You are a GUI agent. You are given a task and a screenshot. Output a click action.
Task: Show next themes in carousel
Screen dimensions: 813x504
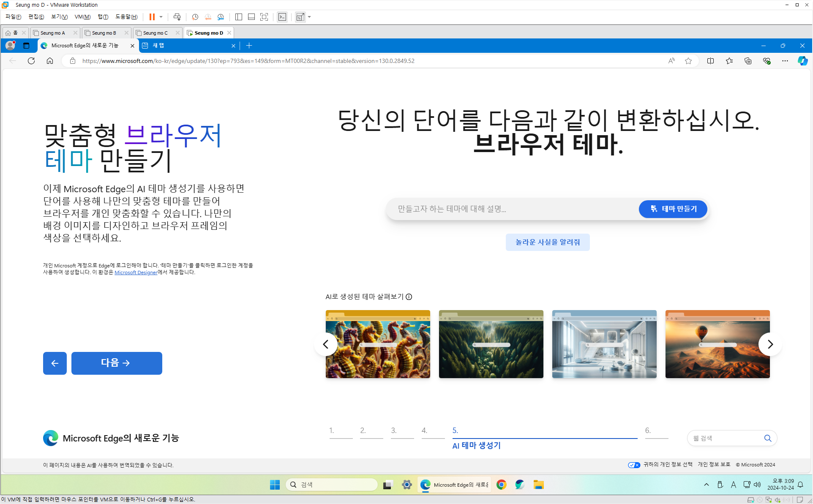coord(770,344)
